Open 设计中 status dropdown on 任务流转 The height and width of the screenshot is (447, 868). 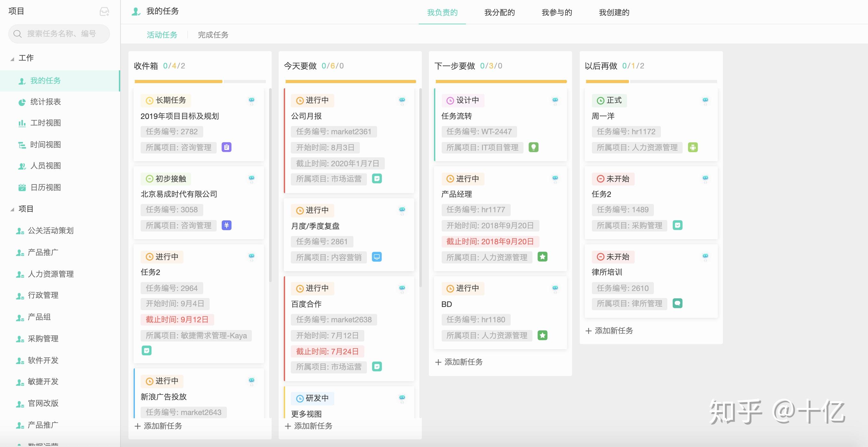463,100
